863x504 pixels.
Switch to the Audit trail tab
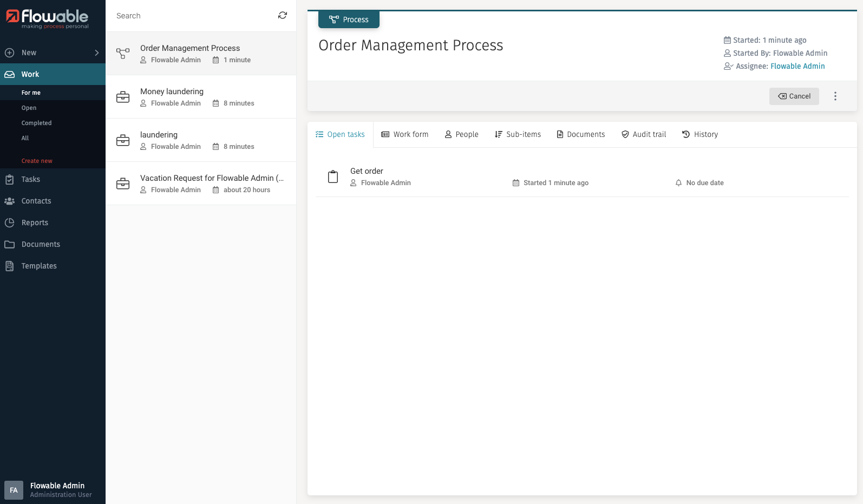pos(643,134)
